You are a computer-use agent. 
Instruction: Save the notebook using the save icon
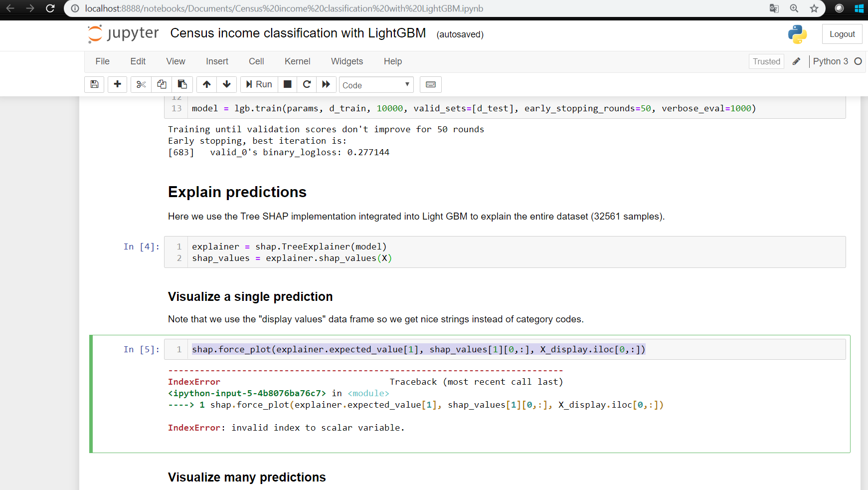coord(94,84)
